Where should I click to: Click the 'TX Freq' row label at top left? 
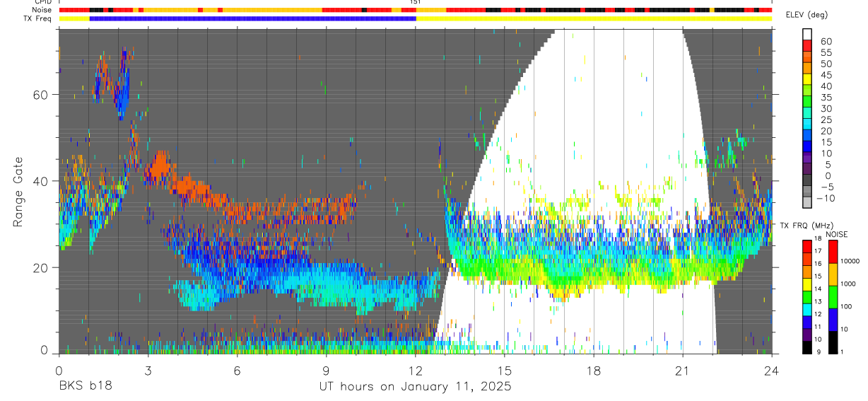pyautogui.click(x=39, y=18)
